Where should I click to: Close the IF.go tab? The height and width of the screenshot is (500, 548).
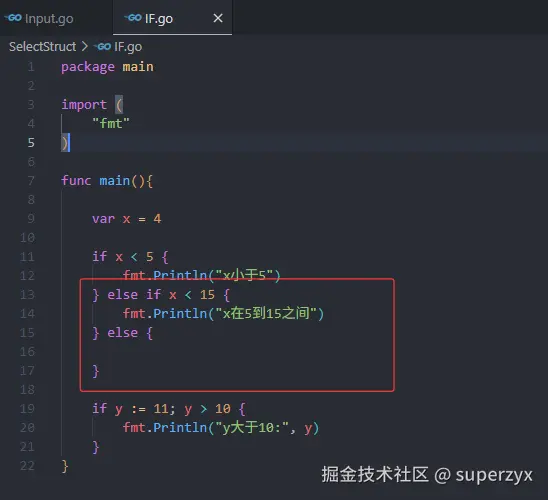[218, 18]
